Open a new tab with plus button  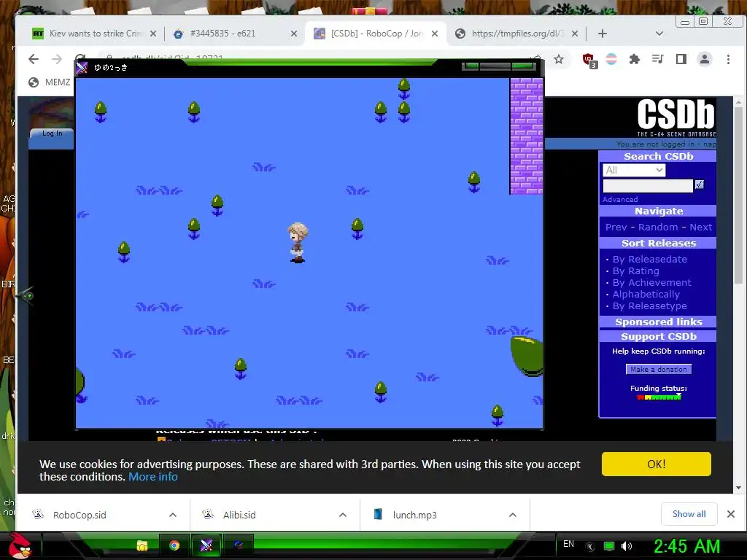click(x=602, y=34)
